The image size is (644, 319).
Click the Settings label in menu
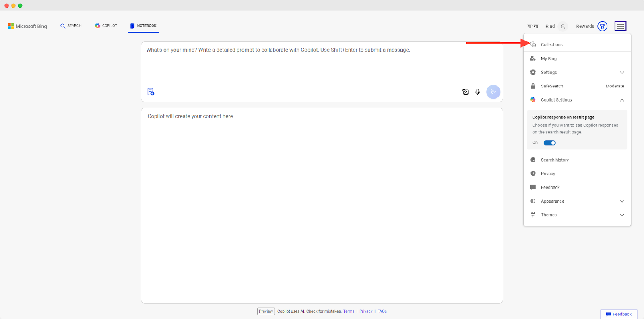(x=549, y=72)
